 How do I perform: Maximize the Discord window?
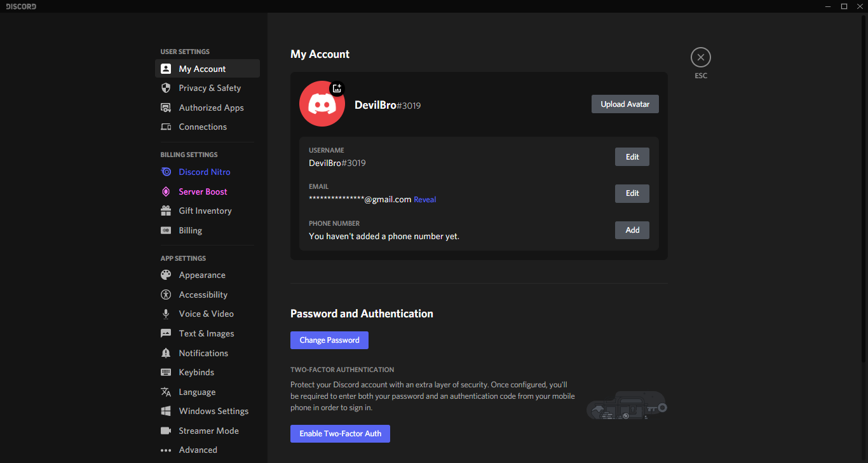[x=844, y=6]
